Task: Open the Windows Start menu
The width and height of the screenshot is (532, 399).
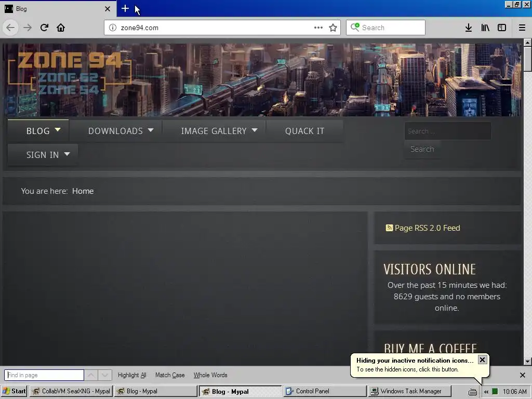Action: pyautogui.click(x=14, y=391)
